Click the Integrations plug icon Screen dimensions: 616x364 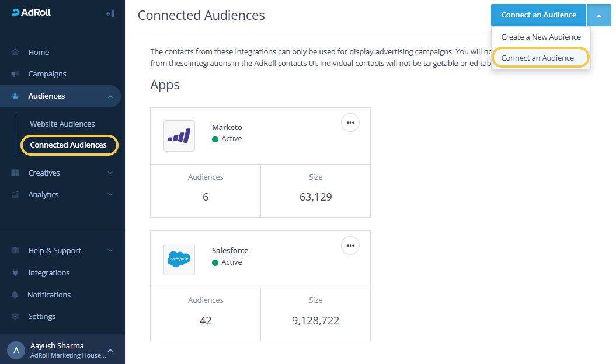pyautogui.click(x=15, y=273)
